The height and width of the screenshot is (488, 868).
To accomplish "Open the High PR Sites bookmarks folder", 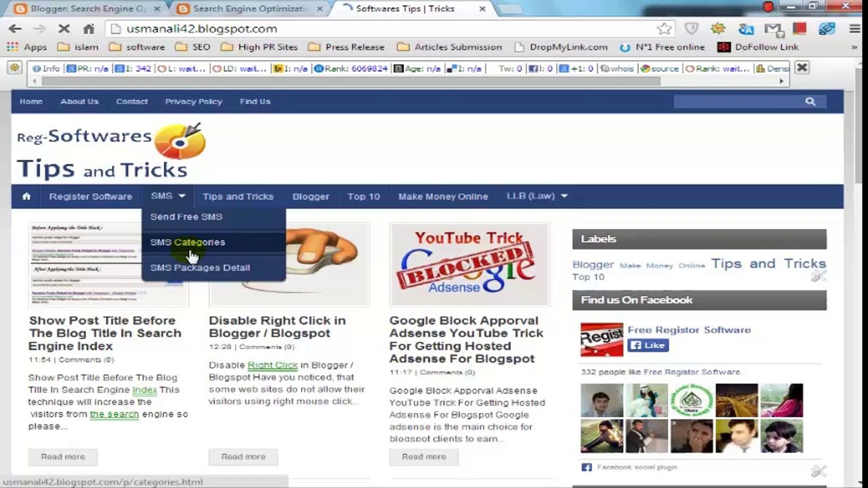I will tap(260, 47).
